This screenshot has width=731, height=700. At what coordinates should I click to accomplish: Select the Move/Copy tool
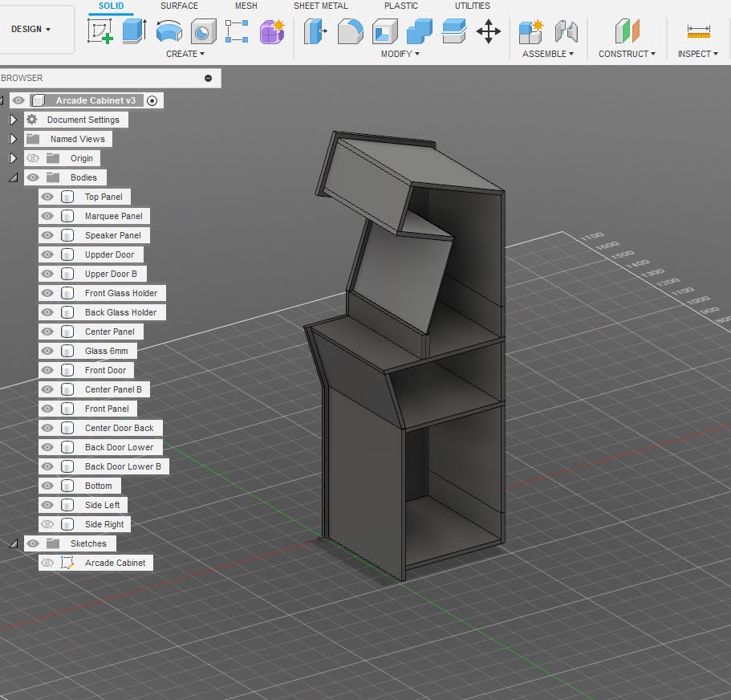(x=488, y=31)
